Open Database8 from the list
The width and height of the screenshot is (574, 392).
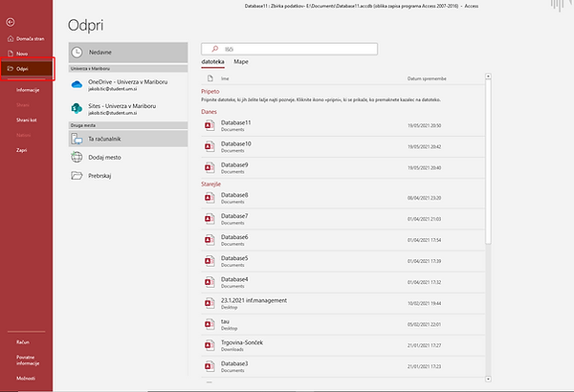click(343, 198)
